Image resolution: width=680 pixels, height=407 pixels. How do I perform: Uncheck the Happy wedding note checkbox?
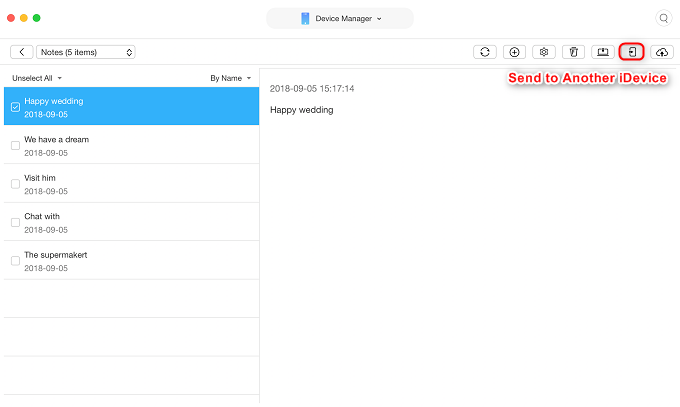15,107
